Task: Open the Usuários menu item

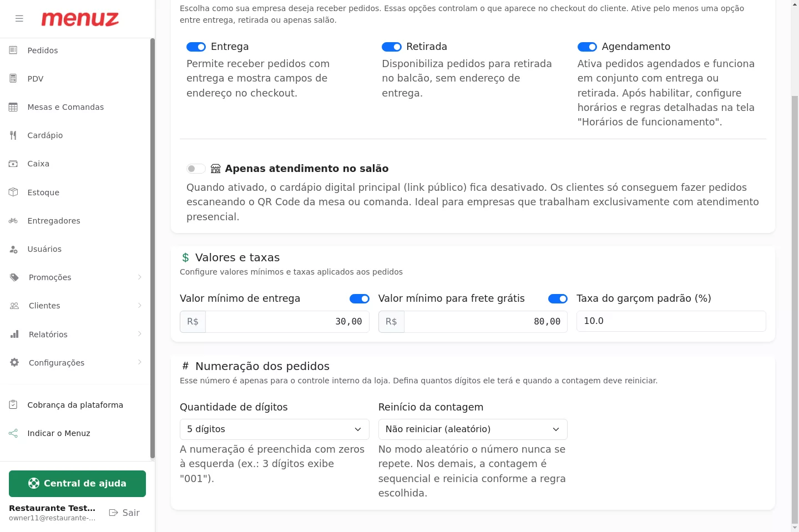Action: (75, 249)
